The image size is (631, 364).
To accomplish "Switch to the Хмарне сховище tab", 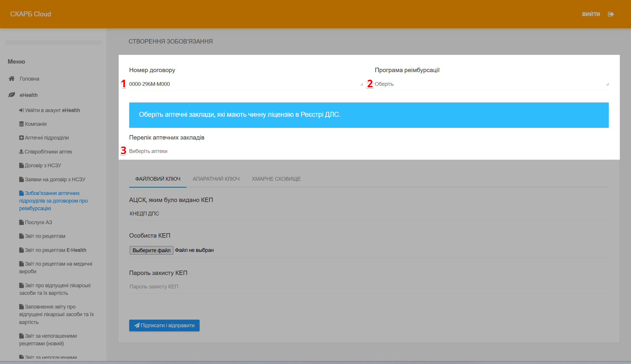I will point(276,179).
